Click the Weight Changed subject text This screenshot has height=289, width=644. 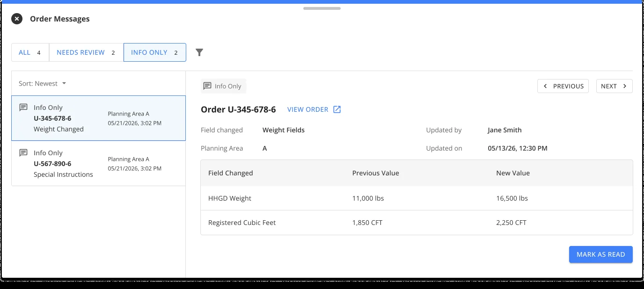(59, 129)
